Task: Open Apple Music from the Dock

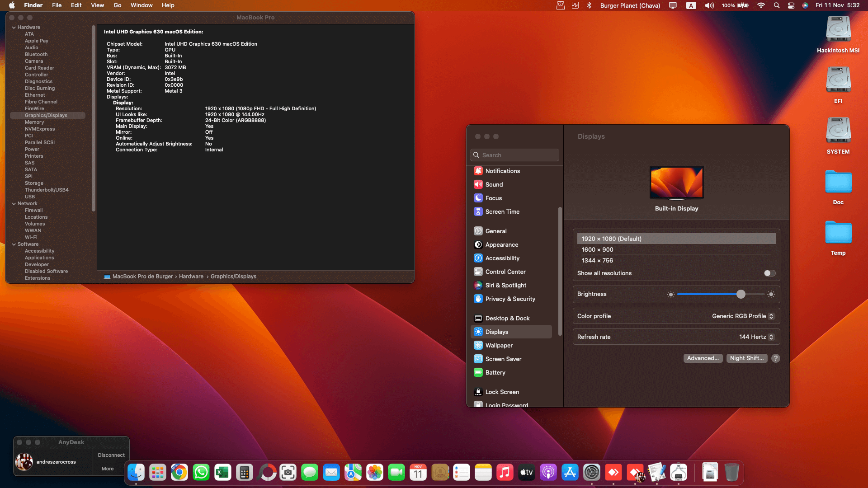Action: [x=505, y=473]
